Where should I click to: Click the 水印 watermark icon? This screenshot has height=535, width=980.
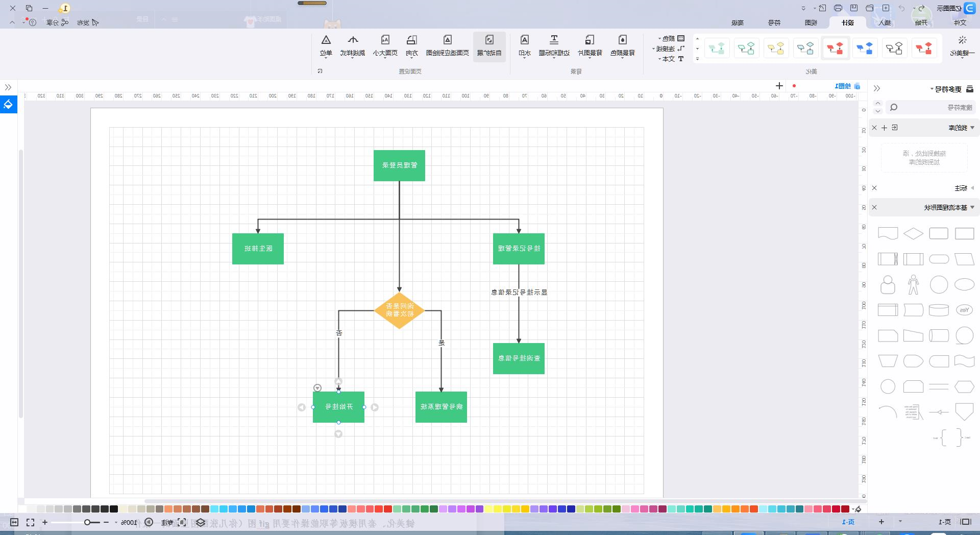(524, 40)
